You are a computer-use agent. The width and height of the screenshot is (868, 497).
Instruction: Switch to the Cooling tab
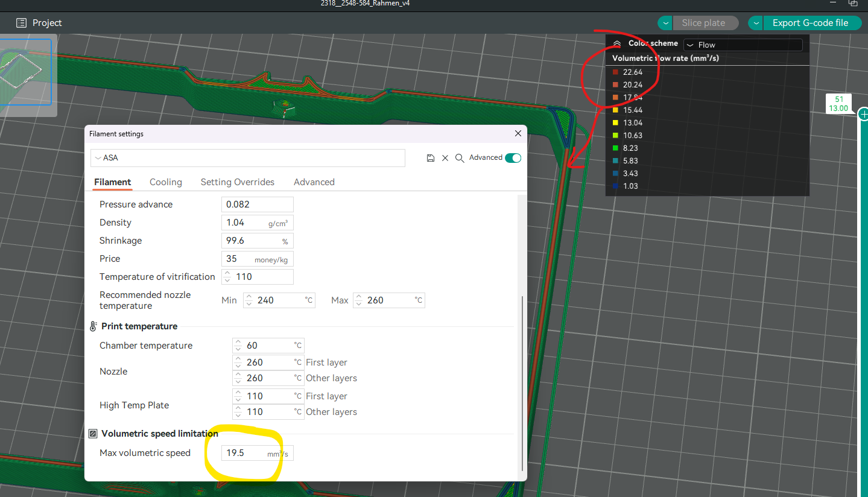165,182
